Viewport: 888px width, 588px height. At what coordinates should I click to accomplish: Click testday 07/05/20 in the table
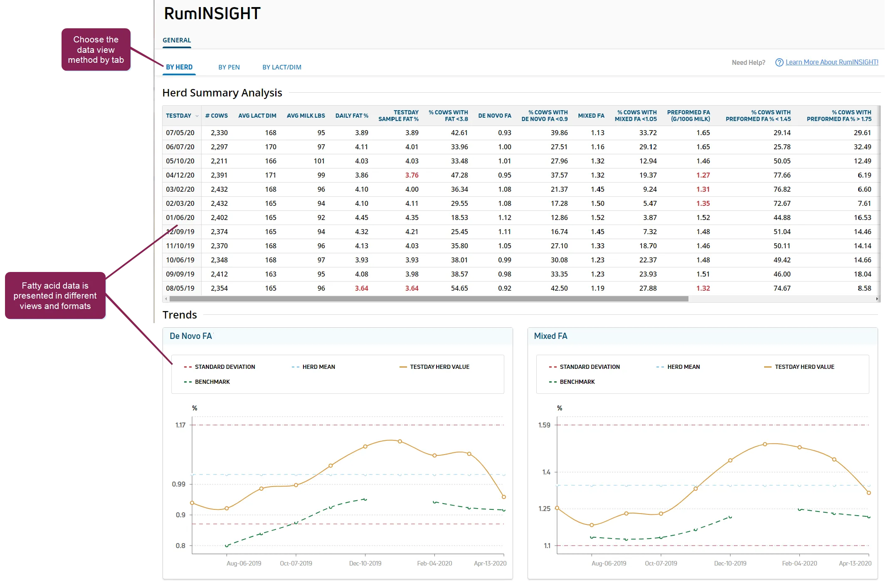tap(180, 133)
